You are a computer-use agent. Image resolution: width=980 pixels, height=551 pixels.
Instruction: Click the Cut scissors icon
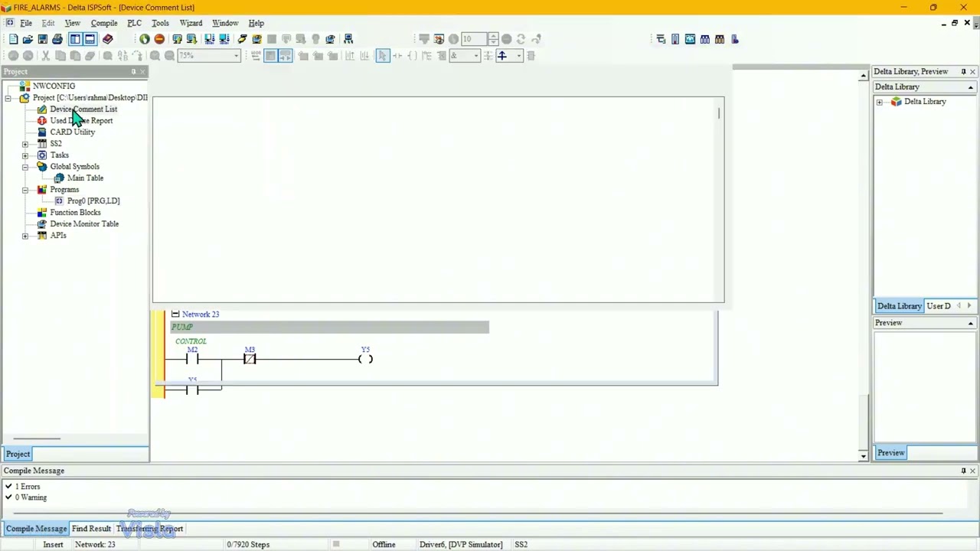pyautogui.click(x=45, y=56)
